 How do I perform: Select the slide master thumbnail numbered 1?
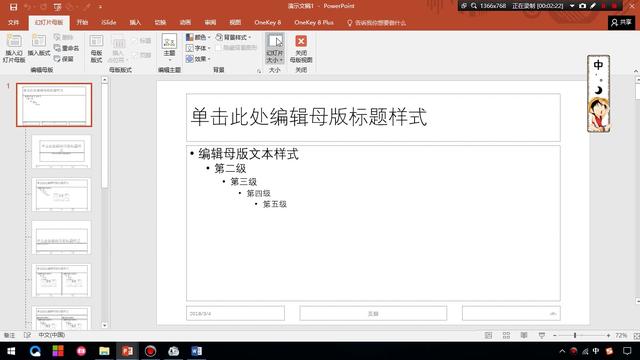pyautogui.click(x=54, y=105)
